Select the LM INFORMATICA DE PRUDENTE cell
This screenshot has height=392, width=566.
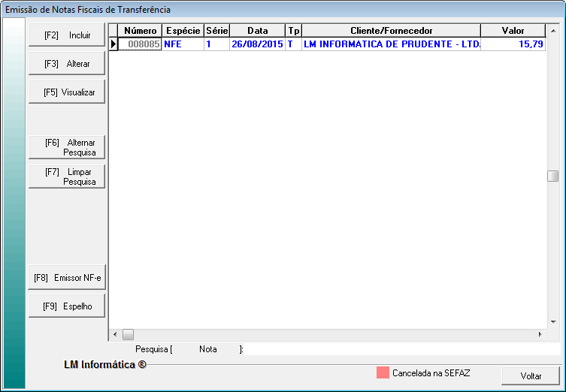coord(391,44)
